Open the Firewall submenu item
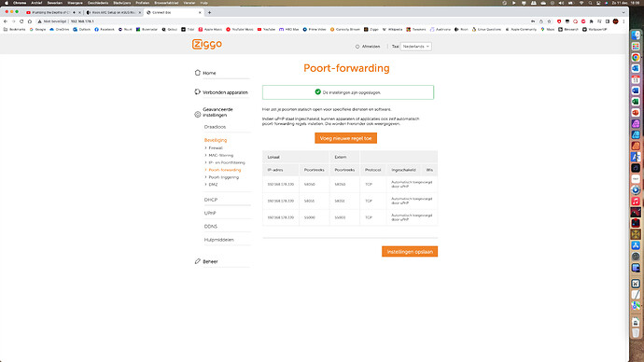Viewport: 644px width, 362px height. coord(216,147)
